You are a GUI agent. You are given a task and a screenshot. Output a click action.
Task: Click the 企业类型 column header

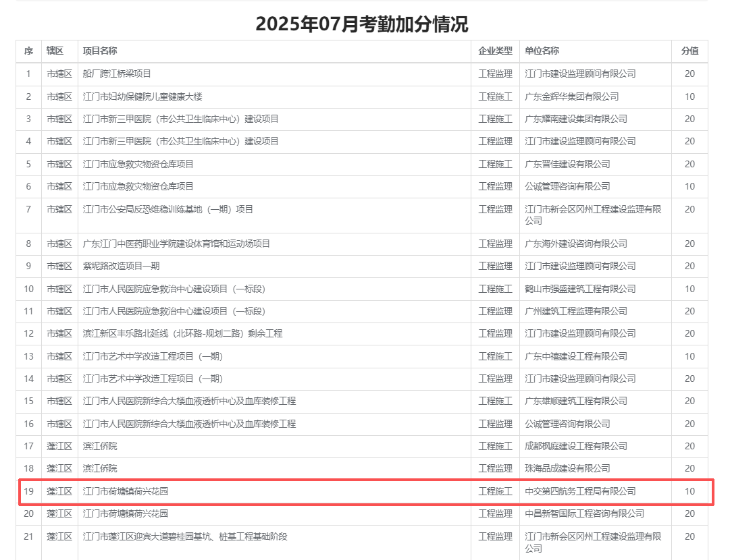(x=495, y=51)
